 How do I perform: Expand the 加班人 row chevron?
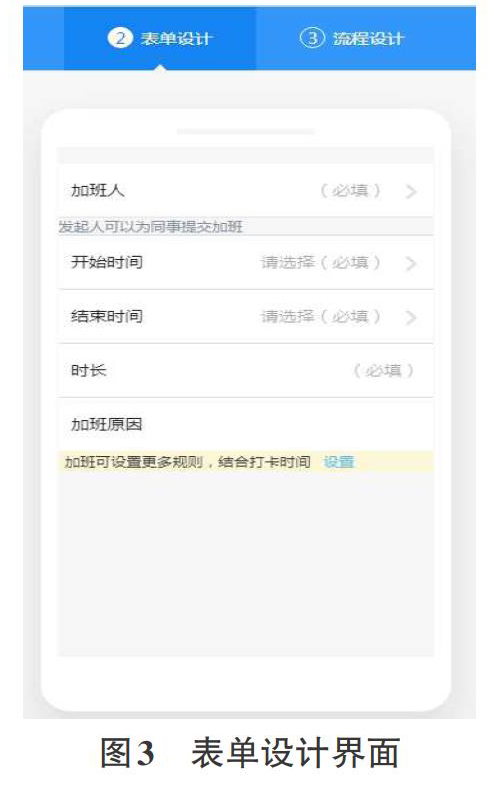pyautogui.click(x=411, y=191)
